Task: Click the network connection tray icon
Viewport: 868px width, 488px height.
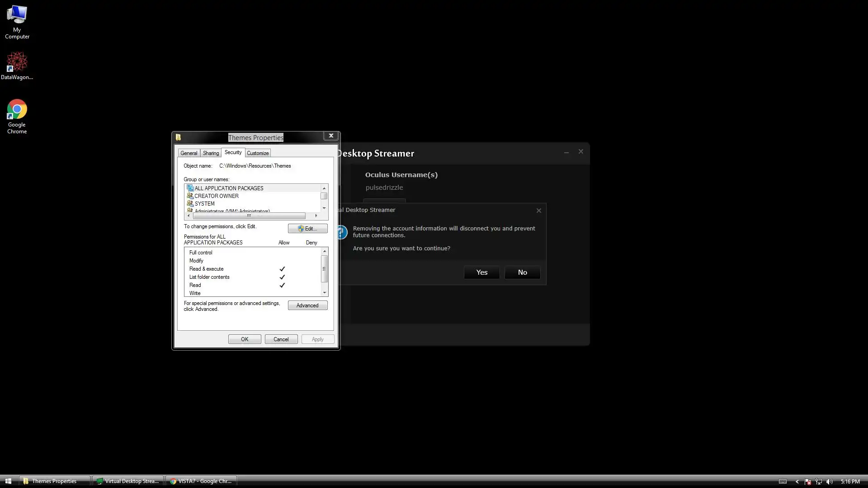Action: (x=819, y=482)
